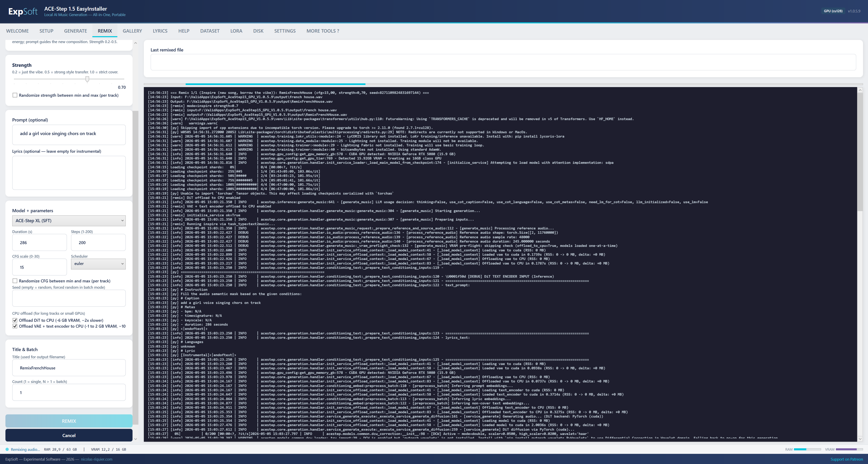This screenshot has height=464, width=868.
Task: Click the Title output filename field
Action: [x=69, y=368]
